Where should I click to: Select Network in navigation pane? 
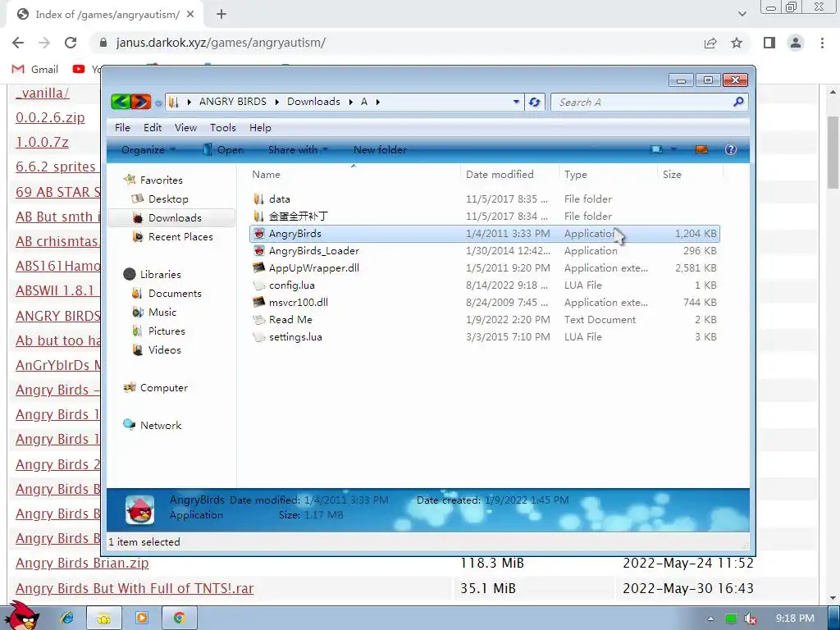[160, 426]
